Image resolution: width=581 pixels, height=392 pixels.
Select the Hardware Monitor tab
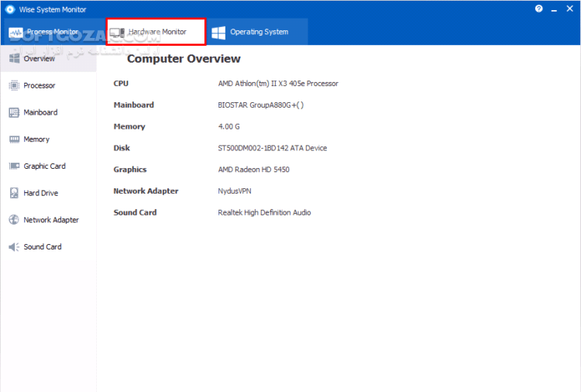(x=156, y=32)
